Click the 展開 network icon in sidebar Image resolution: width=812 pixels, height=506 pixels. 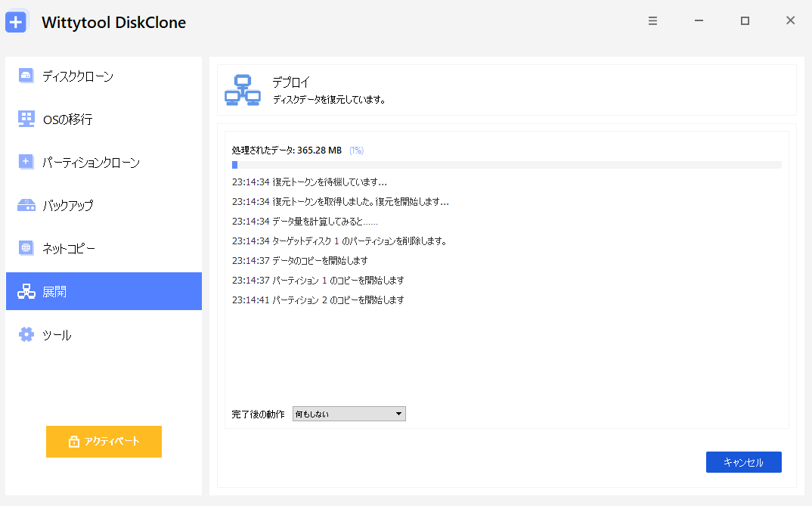click(x=26, y=292)
